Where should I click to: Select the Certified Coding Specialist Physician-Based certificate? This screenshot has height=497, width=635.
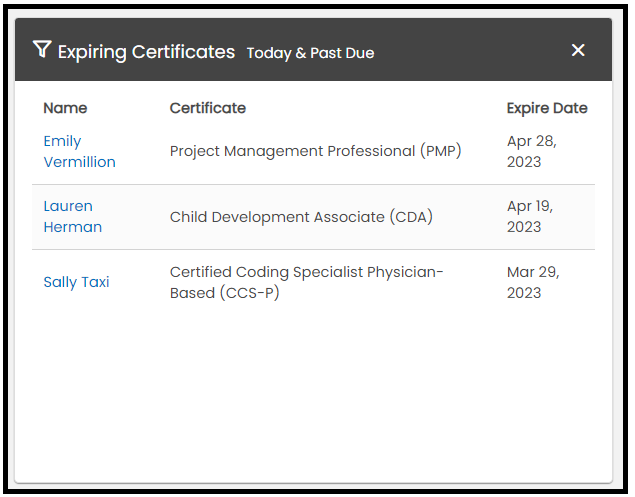[306, 282]
